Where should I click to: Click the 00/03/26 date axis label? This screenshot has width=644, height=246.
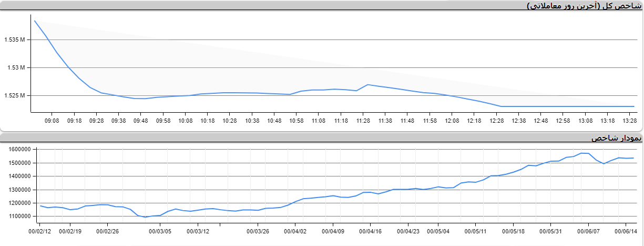258,231
